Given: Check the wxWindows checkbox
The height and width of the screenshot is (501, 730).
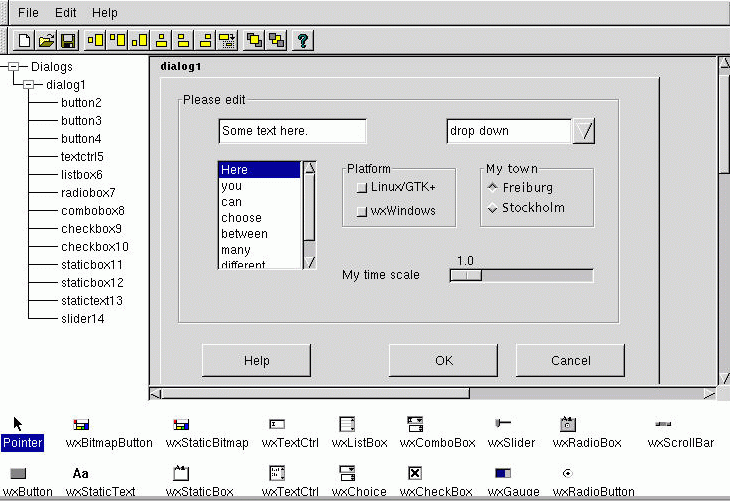Looking at the screenshot, I should click(362, 211).
